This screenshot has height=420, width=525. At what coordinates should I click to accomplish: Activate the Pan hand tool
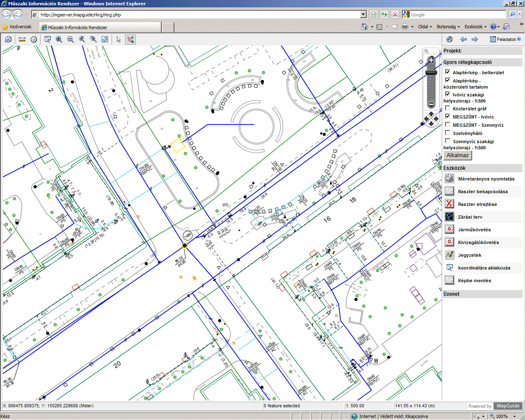coord(130,39)
